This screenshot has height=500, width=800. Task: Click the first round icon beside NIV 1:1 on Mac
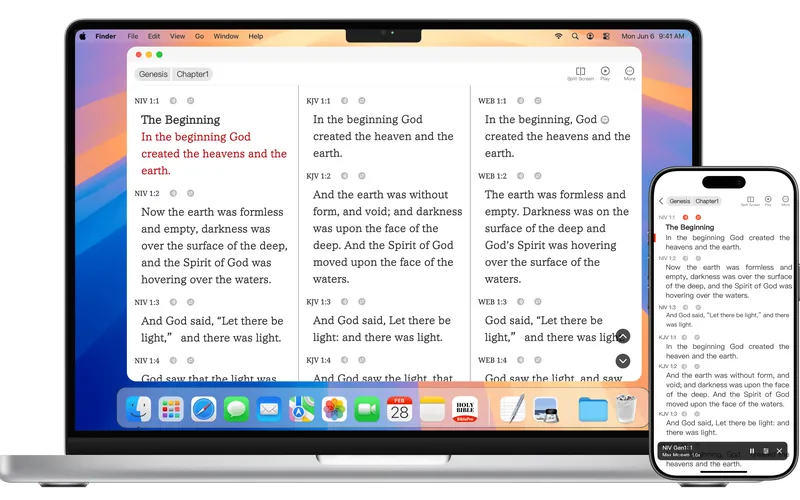(x=173, y=101)
